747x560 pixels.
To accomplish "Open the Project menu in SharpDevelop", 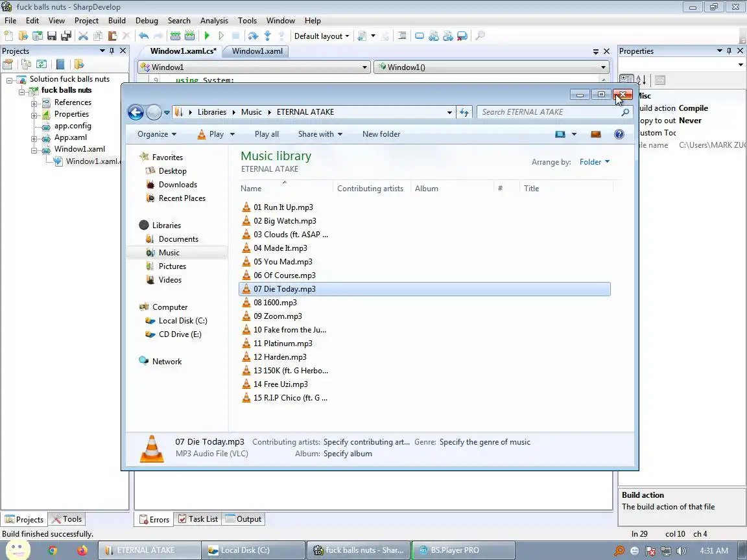I will click(x=86, y=21).
